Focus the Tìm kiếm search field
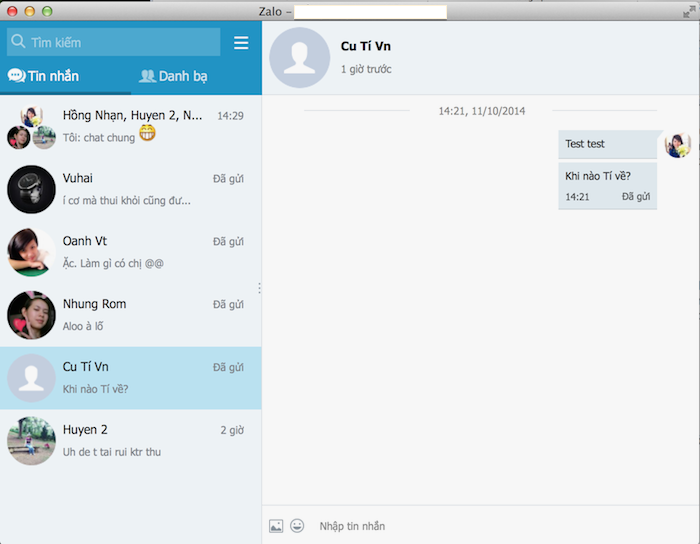 coord(113,42)
